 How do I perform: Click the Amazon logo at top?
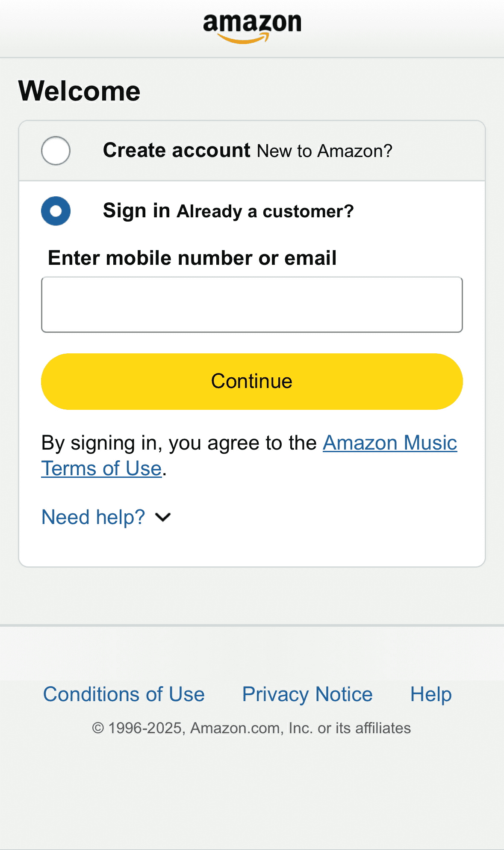point(252,24)
